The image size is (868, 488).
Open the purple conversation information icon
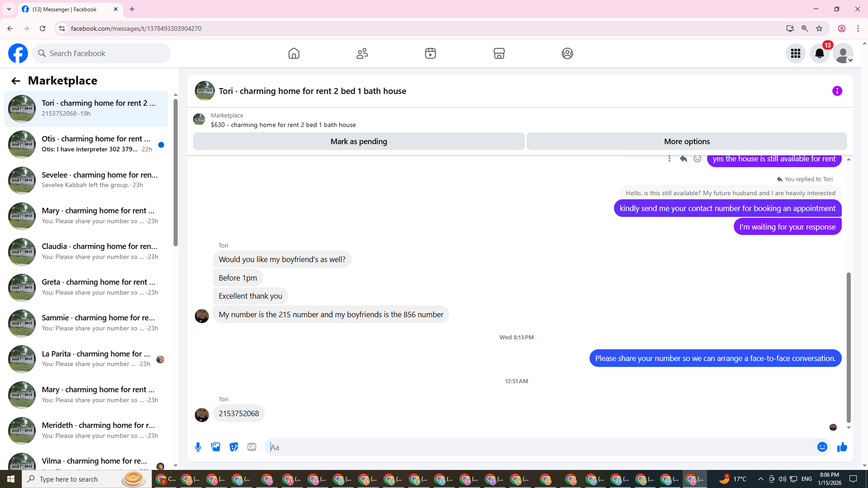pos(837,91)
